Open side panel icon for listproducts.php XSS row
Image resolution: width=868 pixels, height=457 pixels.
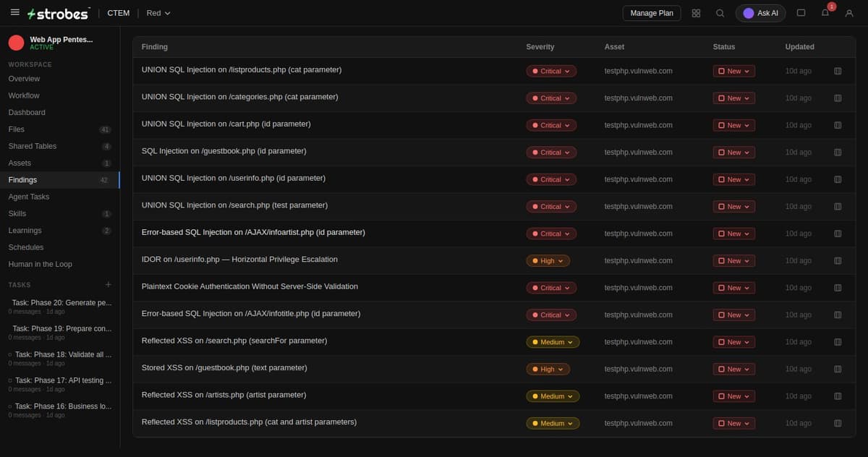click(838, 424)
